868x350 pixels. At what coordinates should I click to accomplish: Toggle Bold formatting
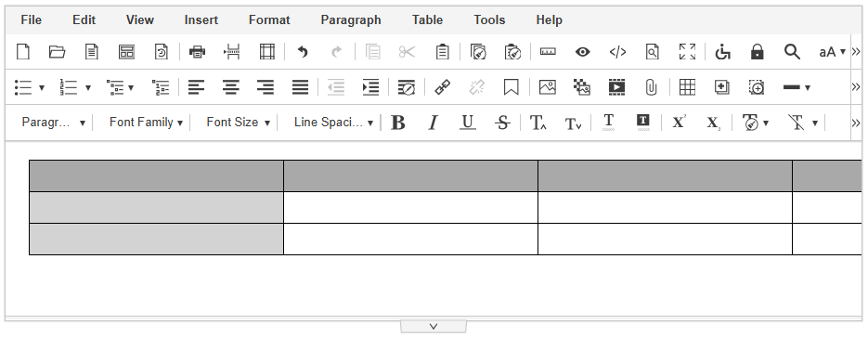pos(397,123)
